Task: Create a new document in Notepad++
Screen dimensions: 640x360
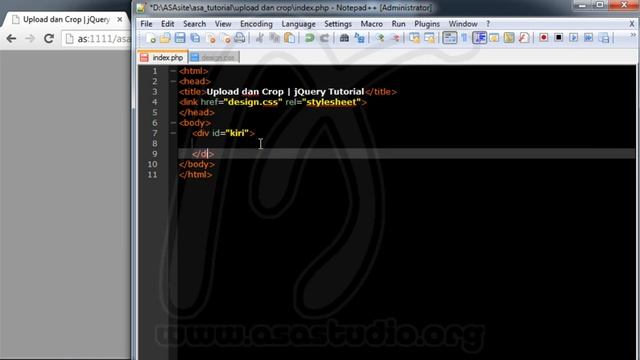Action: coord(151,38)
